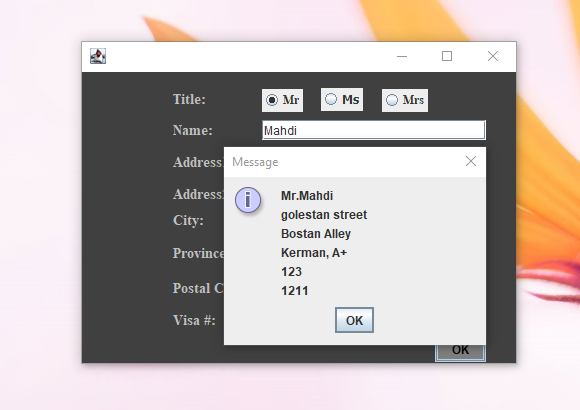The height and width of the screenshot is (410, 580).
Task: Confirm the Message dialog with OK
Action: (354, 320)
